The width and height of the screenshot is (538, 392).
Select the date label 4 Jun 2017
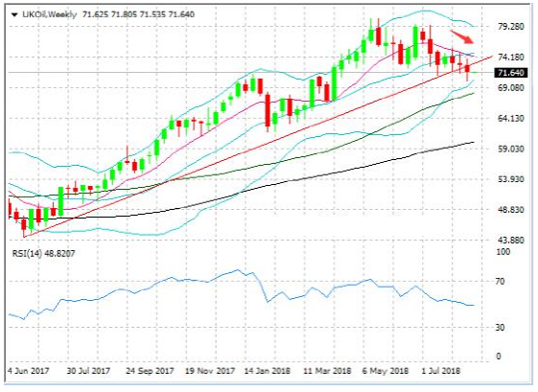tap(29, 371)
